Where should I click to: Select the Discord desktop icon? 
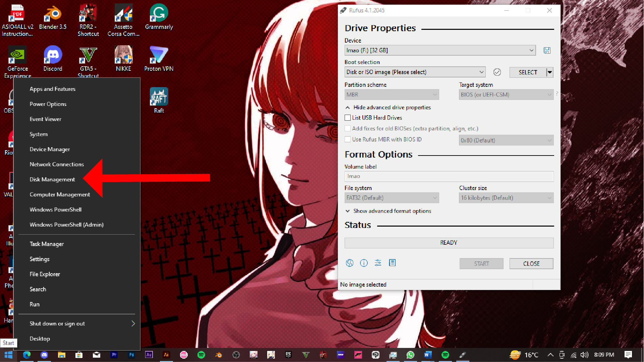click(x=53, y=59)
